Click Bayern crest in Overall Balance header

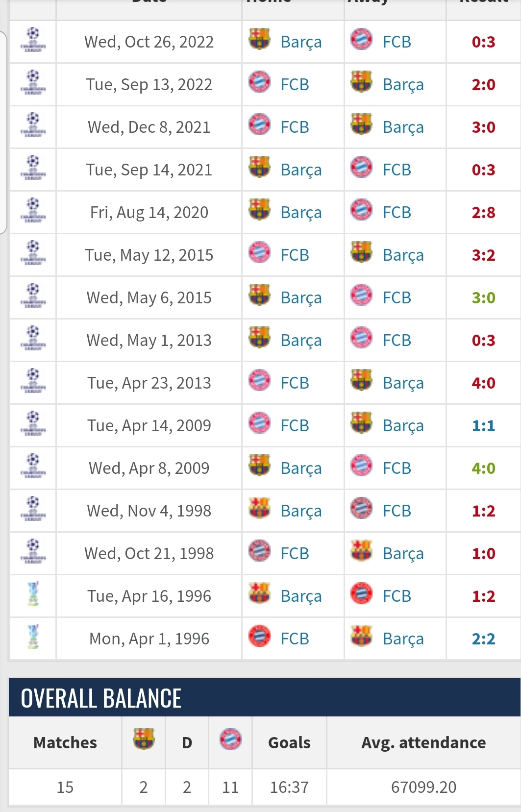point(230,740)
